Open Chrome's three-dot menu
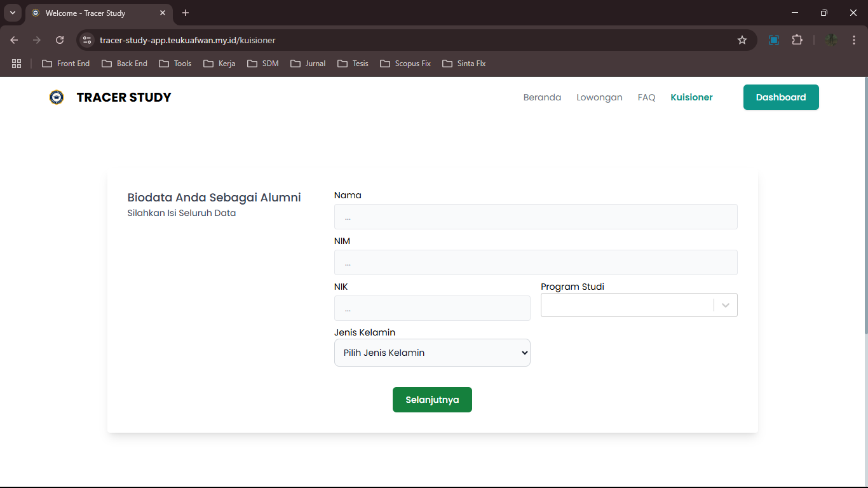868x488 pixels. pos(854,40)
